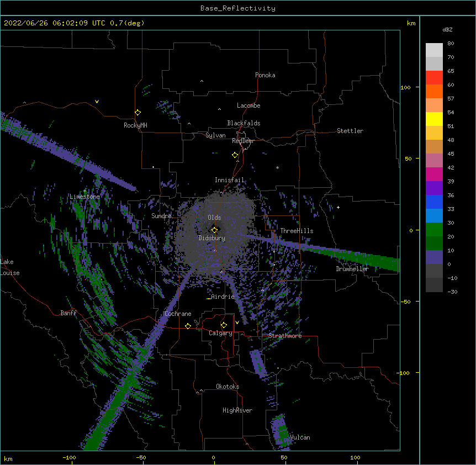
Task: Select the light gray 70-80 dBZ legend swatch
Action: [x=434, y=50]
